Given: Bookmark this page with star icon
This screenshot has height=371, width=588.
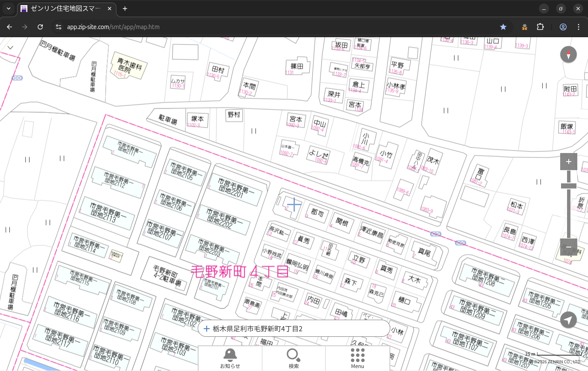Looking at the screenshot, I should [503, 27].
